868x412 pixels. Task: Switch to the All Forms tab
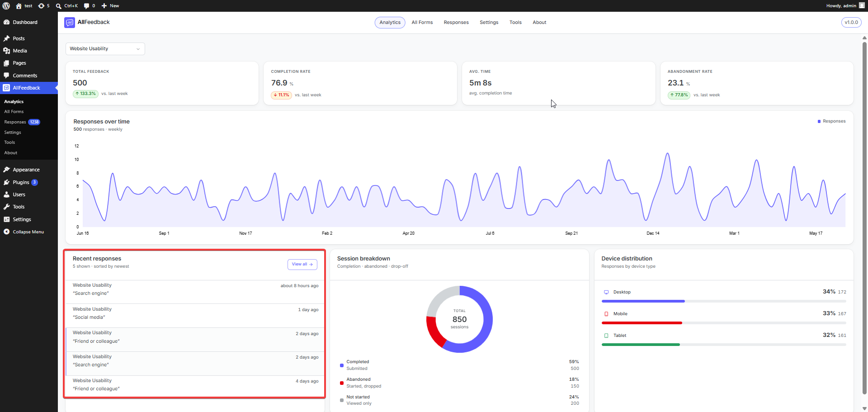tap(422, 23)
